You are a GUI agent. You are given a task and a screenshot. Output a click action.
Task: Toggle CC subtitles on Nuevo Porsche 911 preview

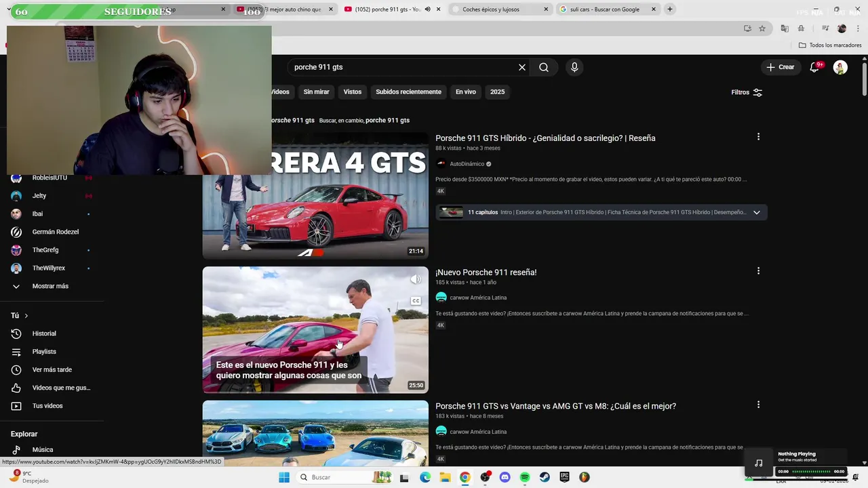click(416, 301)
